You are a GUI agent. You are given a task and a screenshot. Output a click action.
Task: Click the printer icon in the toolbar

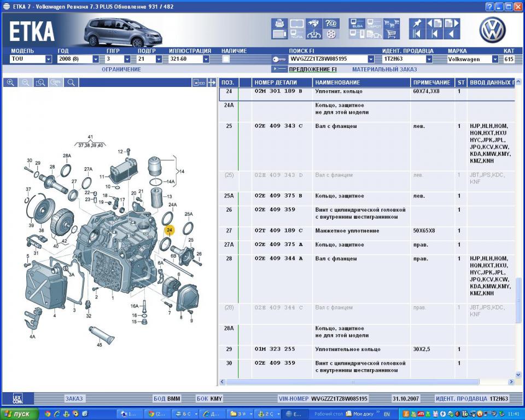(279, 23)
